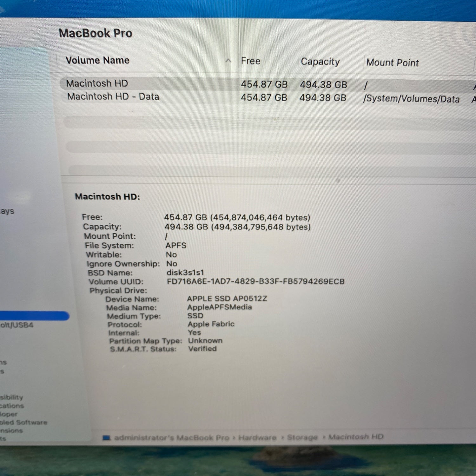The width and height of the screenshot is (476, 476).
Task: Sort the volume list by Free column
Action: pyautogui.click(x=250, y=61)
